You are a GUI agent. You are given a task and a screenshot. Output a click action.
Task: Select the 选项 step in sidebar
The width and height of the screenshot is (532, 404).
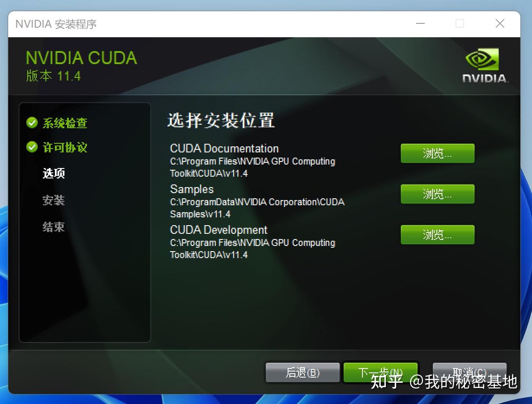[54, 174]
